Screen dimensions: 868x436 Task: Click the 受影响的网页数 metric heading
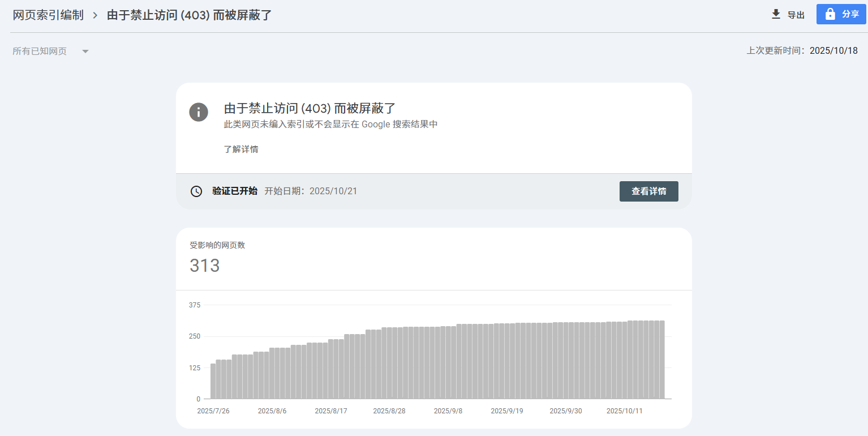coord(217,245)
